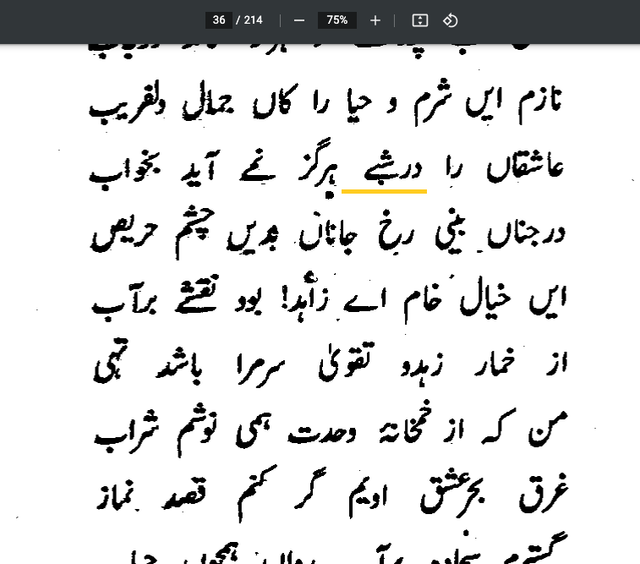The height and width of the screenshot is (564, 640).
Task: Click the rotate counterclockwise icon
Action: [450, 20]
